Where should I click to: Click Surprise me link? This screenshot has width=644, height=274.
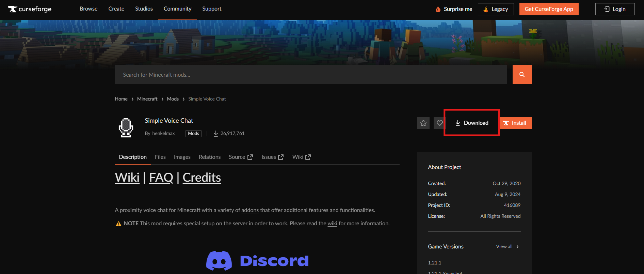coord(458,9)
